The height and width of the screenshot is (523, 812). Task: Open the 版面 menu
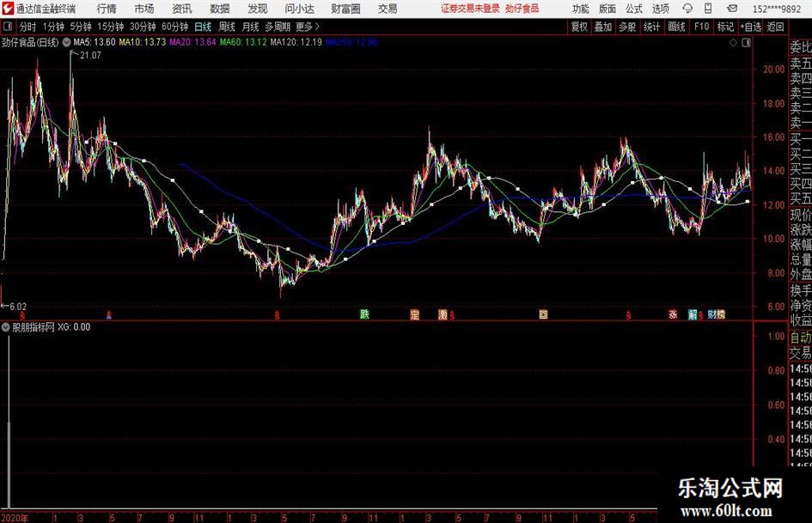(607, 9)
